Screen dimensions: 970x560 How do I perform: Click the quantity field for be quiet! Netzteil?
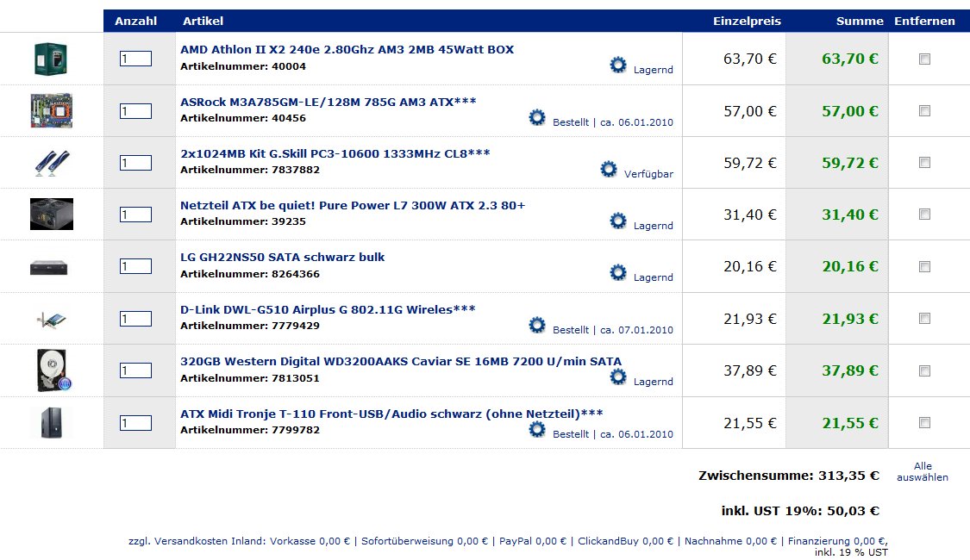point(135,215)
